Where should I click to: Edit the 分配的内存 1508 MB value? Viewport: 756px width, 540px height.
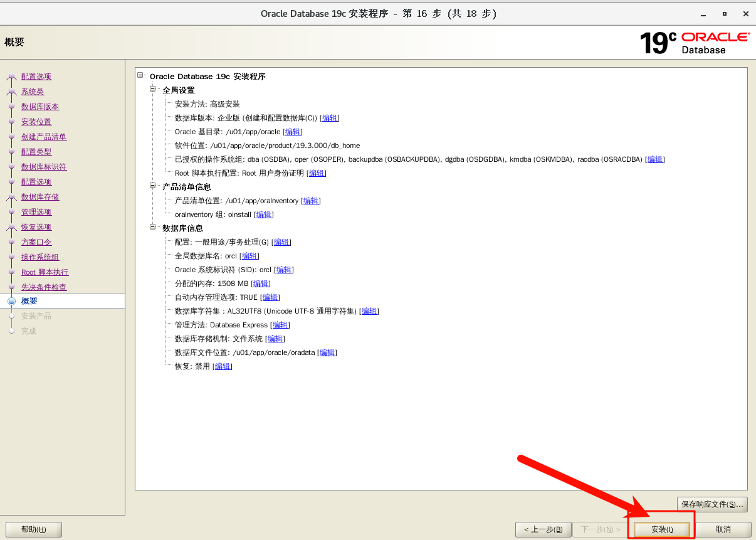click(261, 283)
